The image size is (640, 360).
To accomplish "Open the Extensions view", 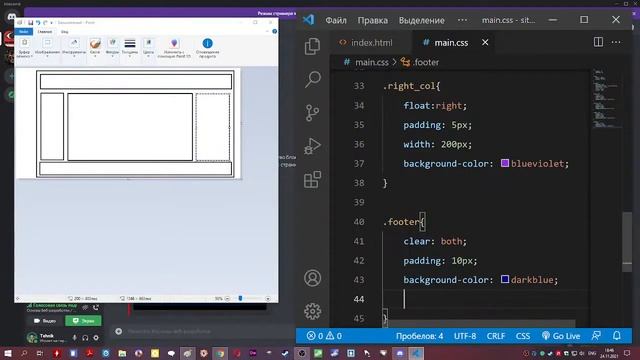I will pos(312,180).
